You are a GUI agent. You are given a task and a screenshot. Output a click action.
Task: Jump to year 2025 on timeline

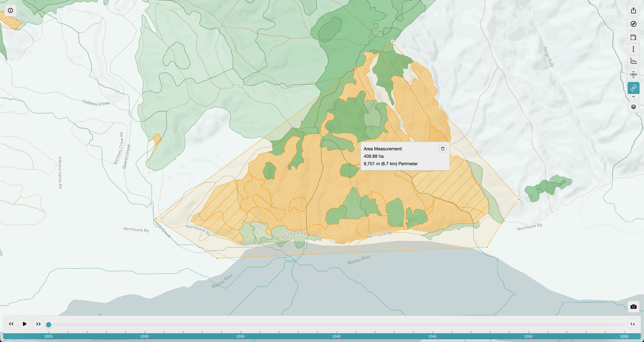[48, 336]
